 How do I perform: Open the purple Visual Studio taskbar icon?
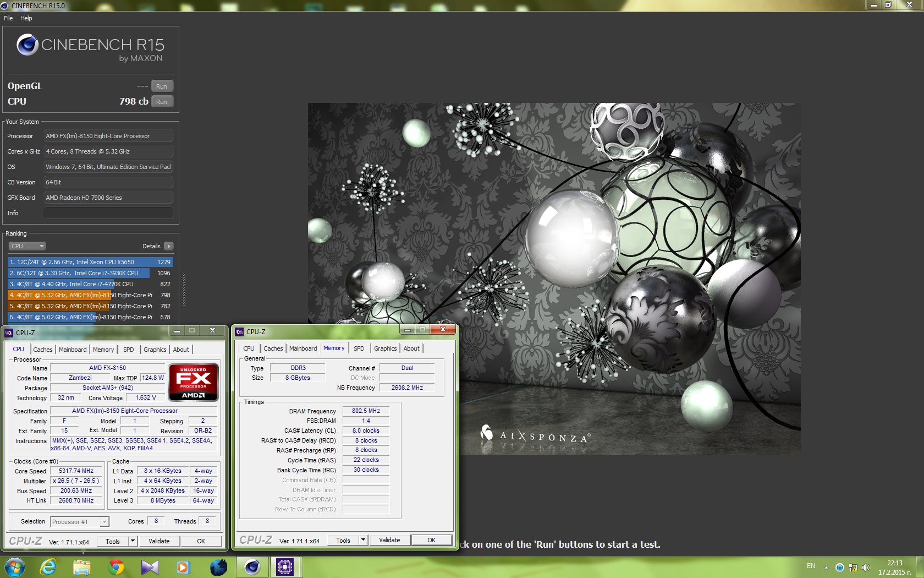coord(150,567)
